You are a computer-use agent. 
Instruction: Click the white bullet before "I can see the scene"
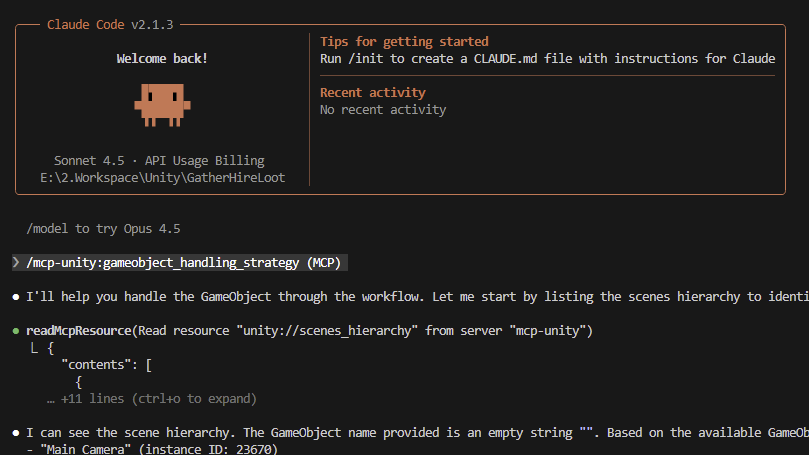coord(16,433)
